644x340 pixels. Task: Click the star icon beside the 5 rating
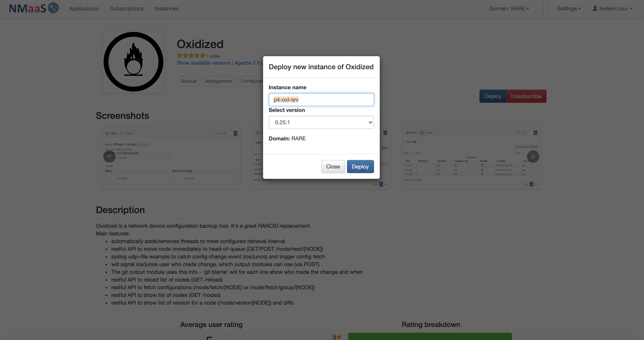[x=339, y=337]
